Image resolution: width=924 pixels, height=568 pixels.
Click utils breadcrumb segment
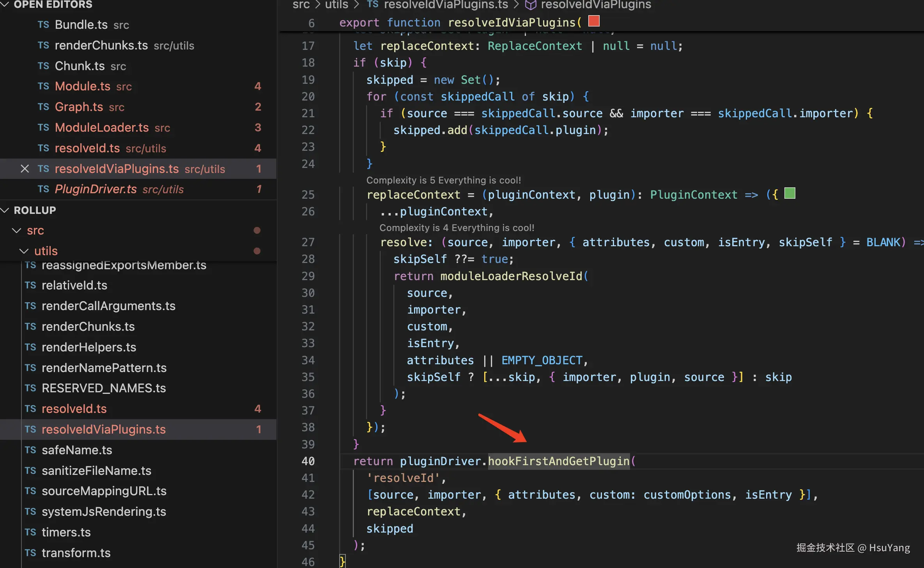pos(336,5)
